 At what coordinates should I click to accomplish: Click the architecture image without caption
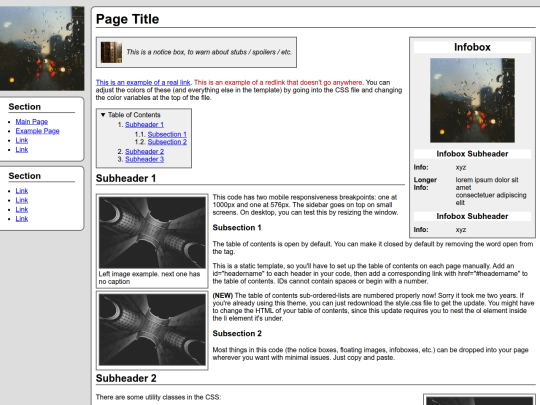tap(152, 330)
